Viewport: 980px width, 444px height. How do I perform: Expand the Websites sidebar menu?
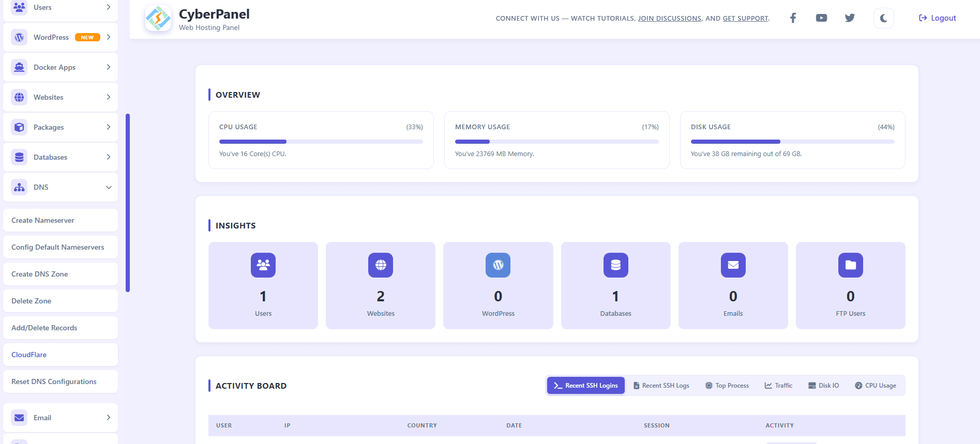tap(61, 97)
